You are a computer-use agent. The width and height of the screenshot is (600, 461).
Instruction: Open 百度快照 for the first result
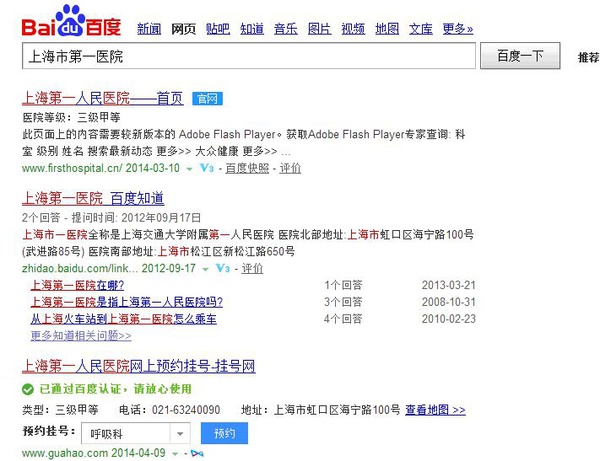click(x=249, y=169)
